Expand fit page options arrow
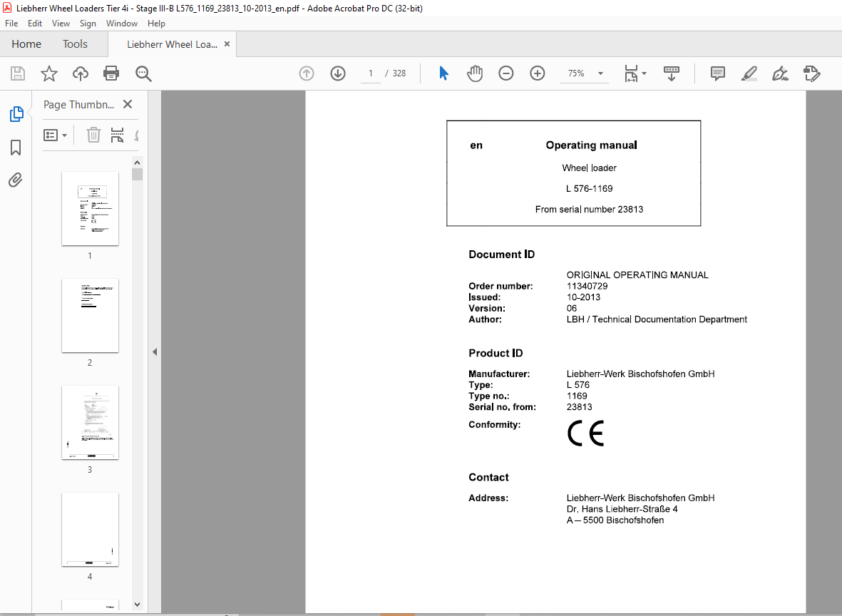The image size is (842, 616). coord(644,73)
